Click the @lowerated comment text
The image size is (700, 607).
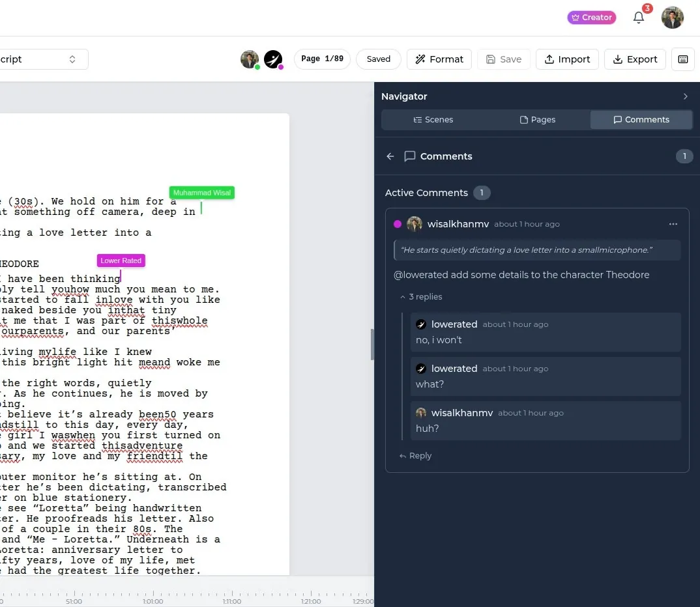point(521,275)
